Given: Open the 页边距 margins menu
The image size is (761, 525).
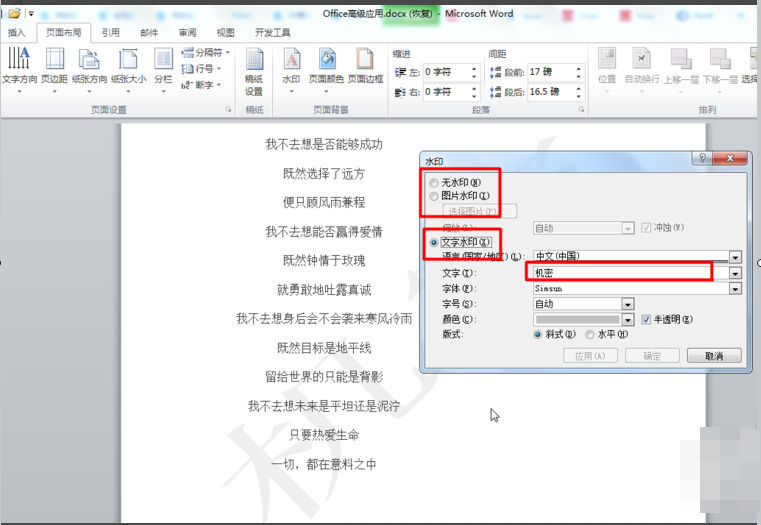Looking at the screenshot, I should point(54,69).
